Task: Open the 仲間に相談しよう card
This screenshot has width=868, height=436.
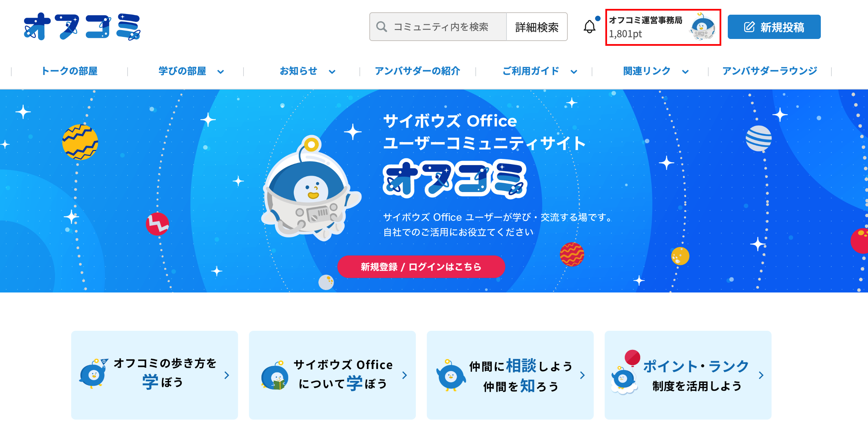Action: click(510, 375)
